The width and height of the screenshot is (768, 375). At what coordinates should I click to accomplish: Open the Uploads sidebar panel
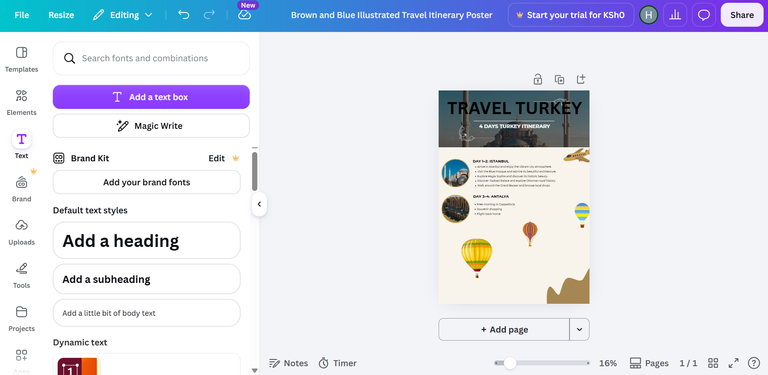pos(22,232)
